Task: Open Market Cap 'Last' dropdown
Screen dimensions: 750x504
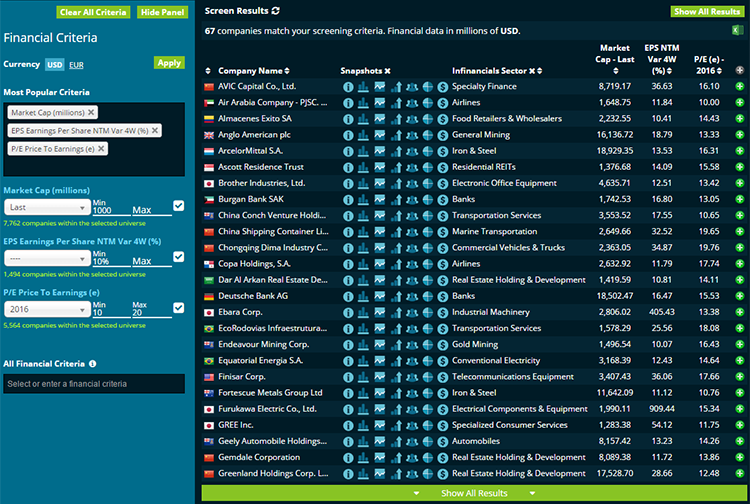Action: coord(47,207)
